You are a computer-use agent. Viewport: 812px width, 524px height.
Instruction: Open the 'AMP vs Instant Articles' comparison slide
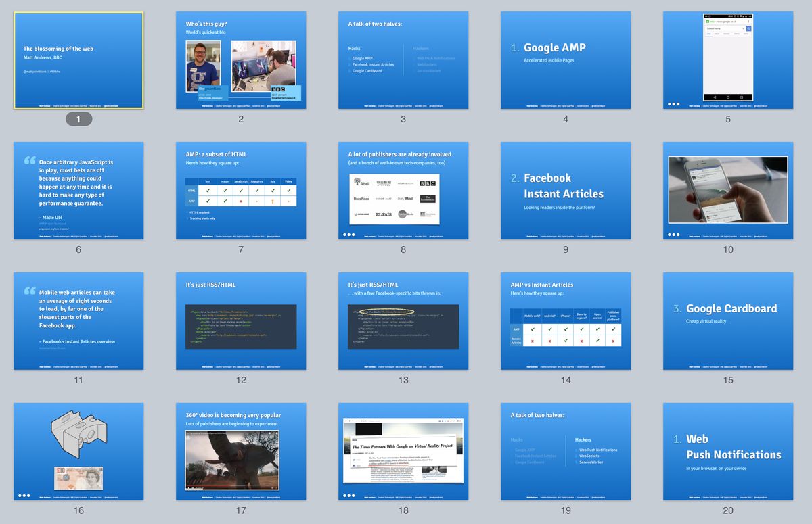(566, 320)
